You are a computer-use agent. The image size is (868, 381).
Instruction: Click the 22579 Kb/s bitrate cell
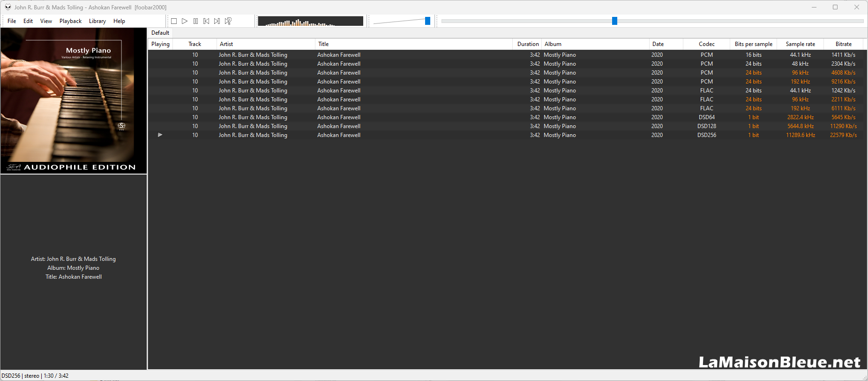click(844, 135)
